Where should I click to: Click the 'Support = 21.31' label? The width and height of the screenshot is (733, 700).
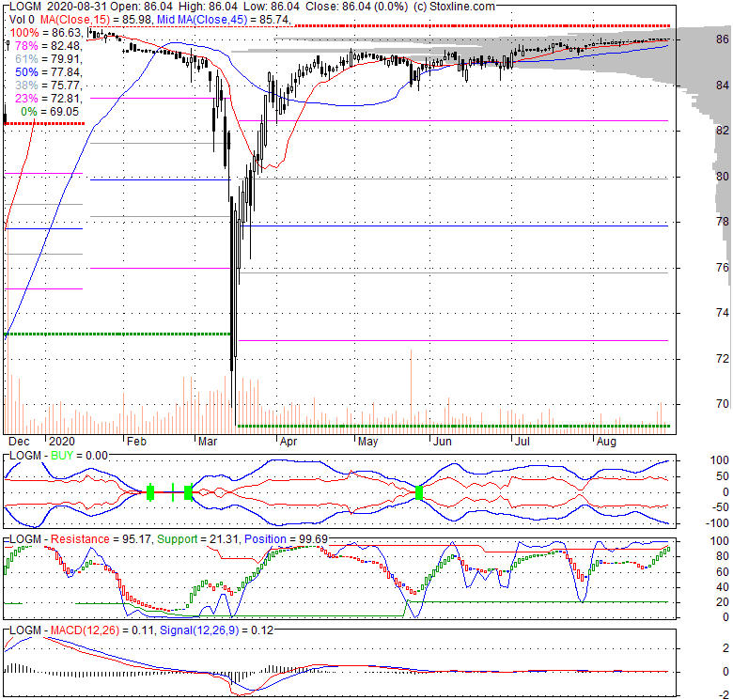(198, 539)
